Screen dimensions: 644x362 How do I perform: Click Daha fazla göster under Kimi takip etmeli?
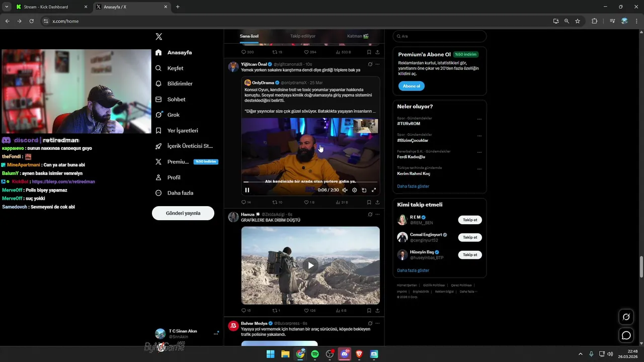(x=413, y=270)
